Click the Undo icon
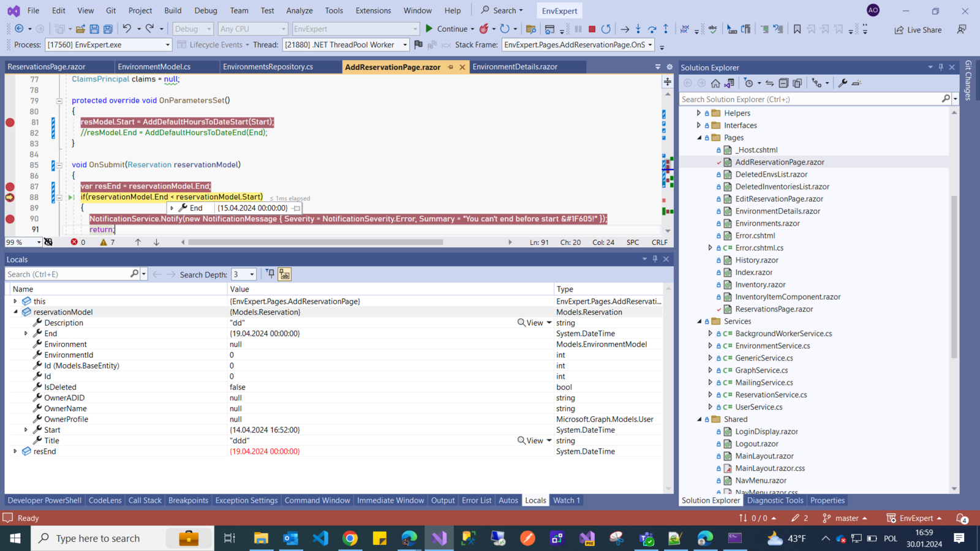 (127, 29)
